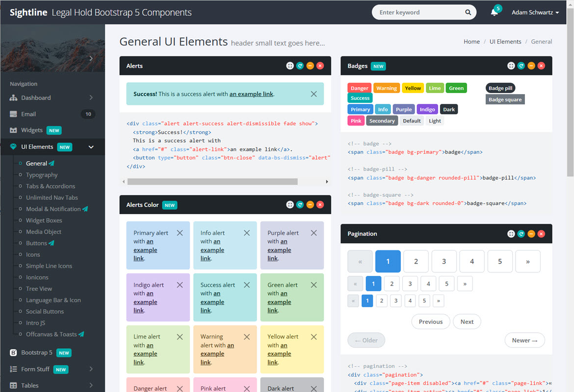Remove the Alerts Color panel
Viewport: 574px width, 392px height.
pyautogui.click(x=320, y=205)
